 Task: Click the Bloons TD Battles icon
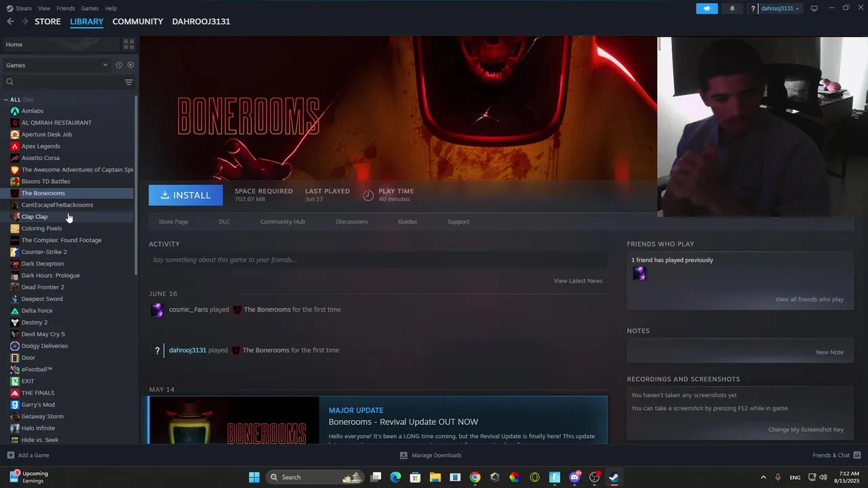pos(15,182)
